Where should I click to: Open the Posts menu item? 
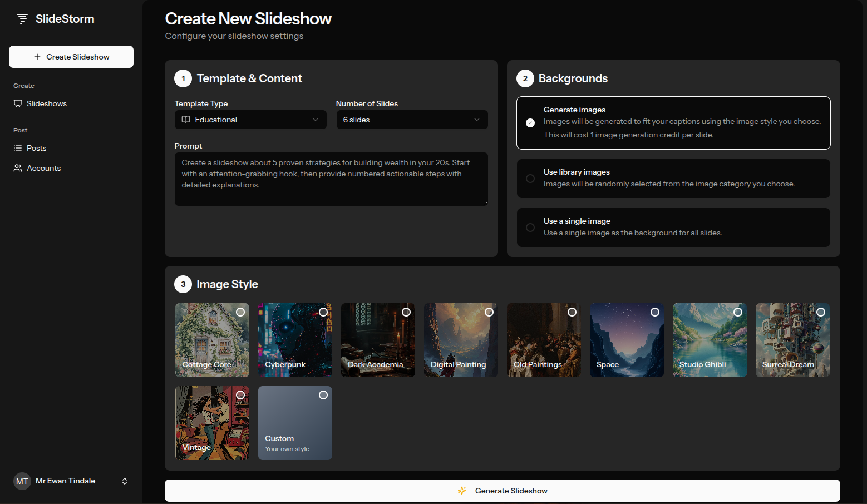37,148
